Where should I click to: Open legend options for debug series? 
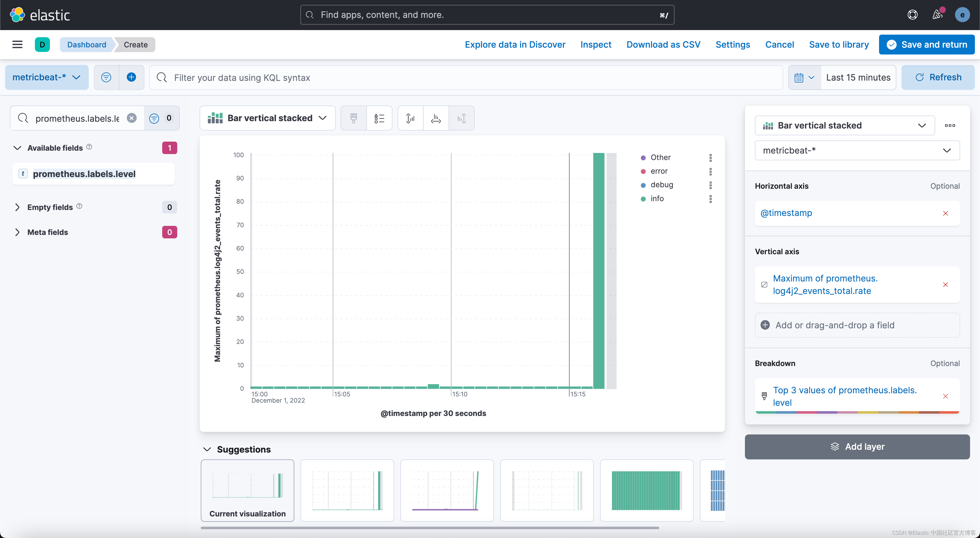[710, 185]
